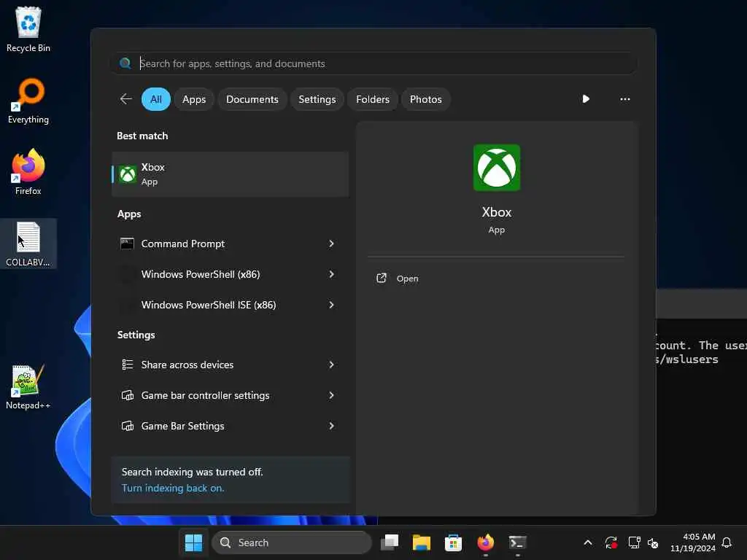
Task: Click the large Xbox logo in preview pane
Action: 496,168
